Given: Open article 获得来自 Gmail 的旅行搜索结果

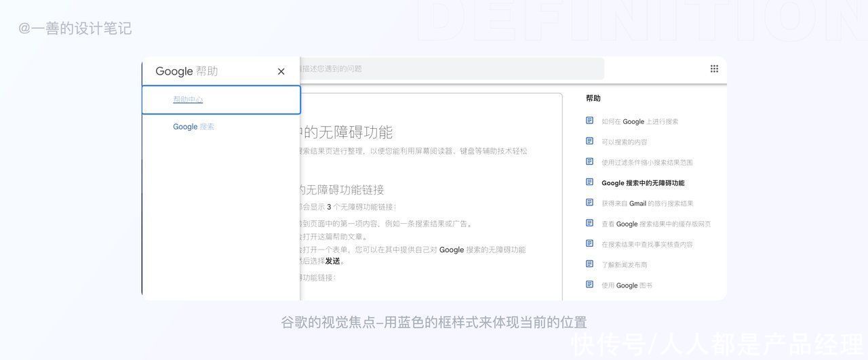Looking at the screenshot, I should (x=647, y=203).
